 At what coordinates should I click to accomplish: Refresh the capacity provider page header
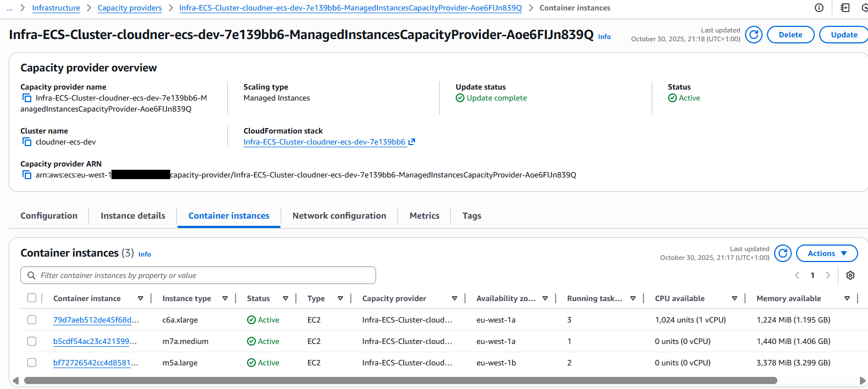753,35
